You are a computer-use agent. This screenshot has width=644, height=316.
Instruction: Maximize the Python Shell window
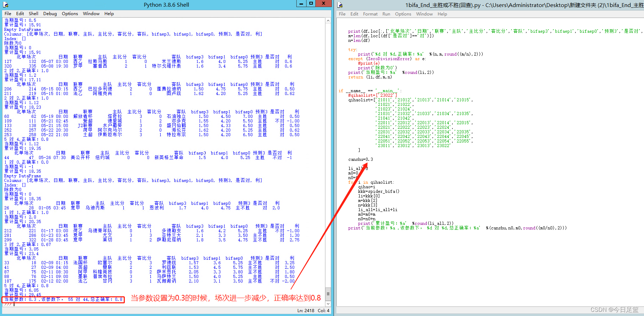coord(311,4)
